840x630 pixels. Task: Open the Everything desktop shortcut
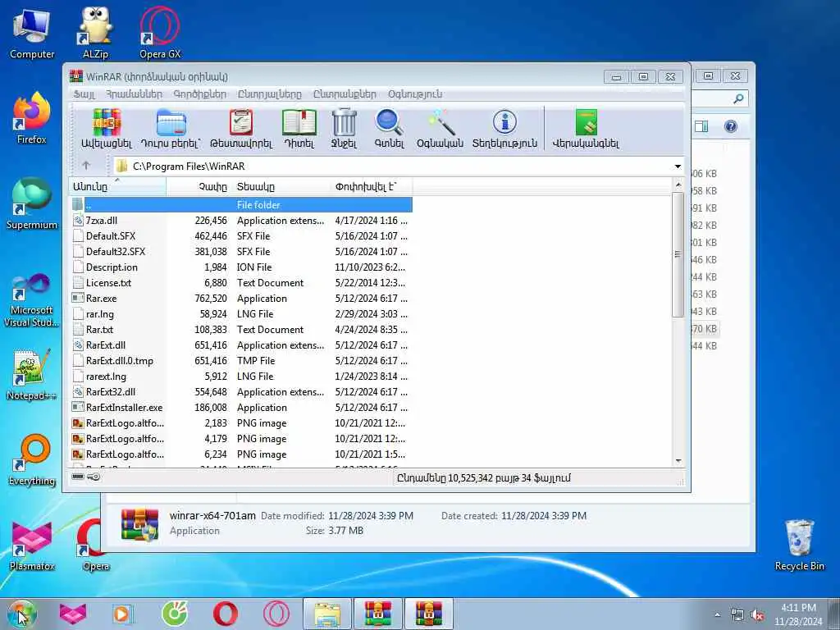(32, 461)
